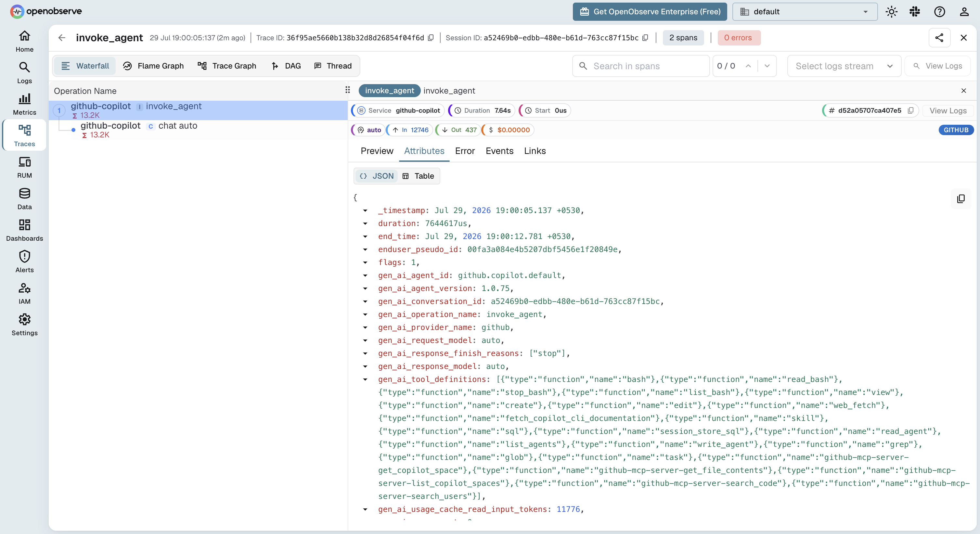Viewport: 980px width, 534px height.
Task: Open the IAM section in sidebar
Action: [x=24, y=294]
